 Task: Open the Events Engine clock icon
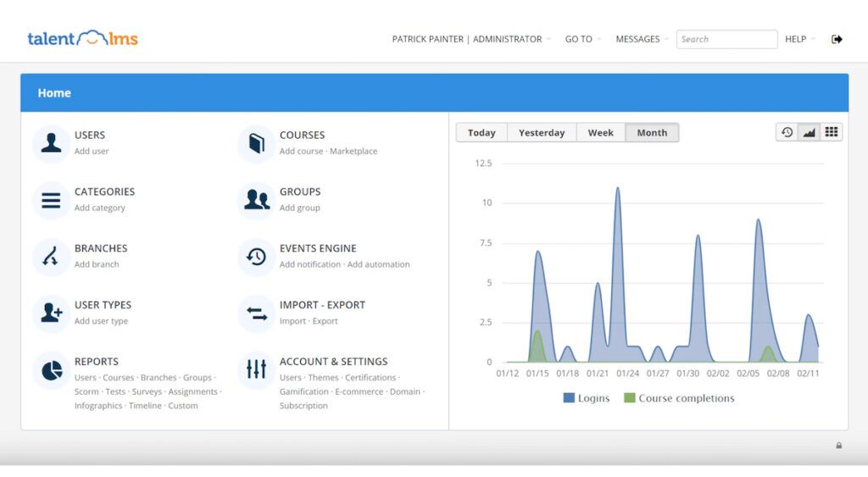click(x=256, y=257)
